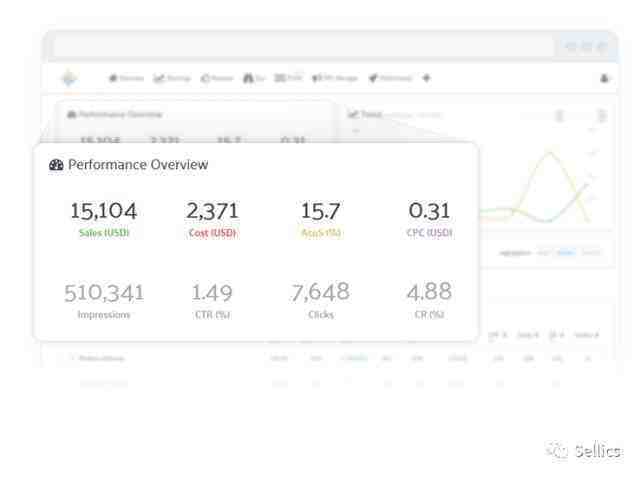Open the binoculars spy nav item
Viewport: 640px width, 477px height.
coord(254,78)
